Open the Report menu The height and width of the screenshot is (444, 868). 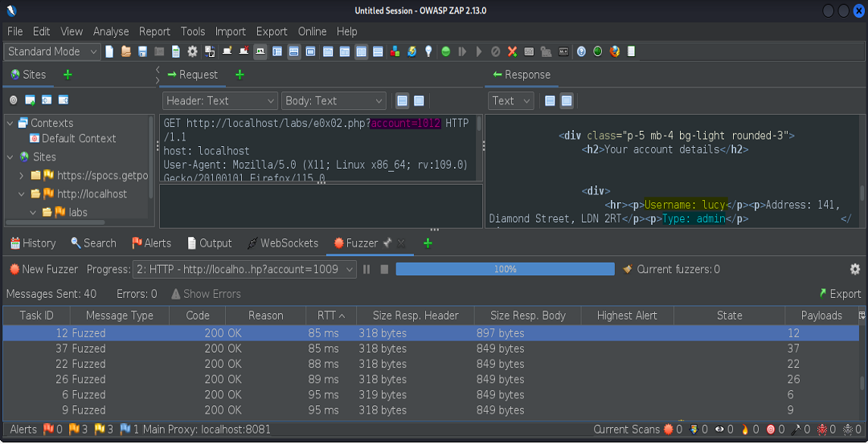click(x=154, y=31)
